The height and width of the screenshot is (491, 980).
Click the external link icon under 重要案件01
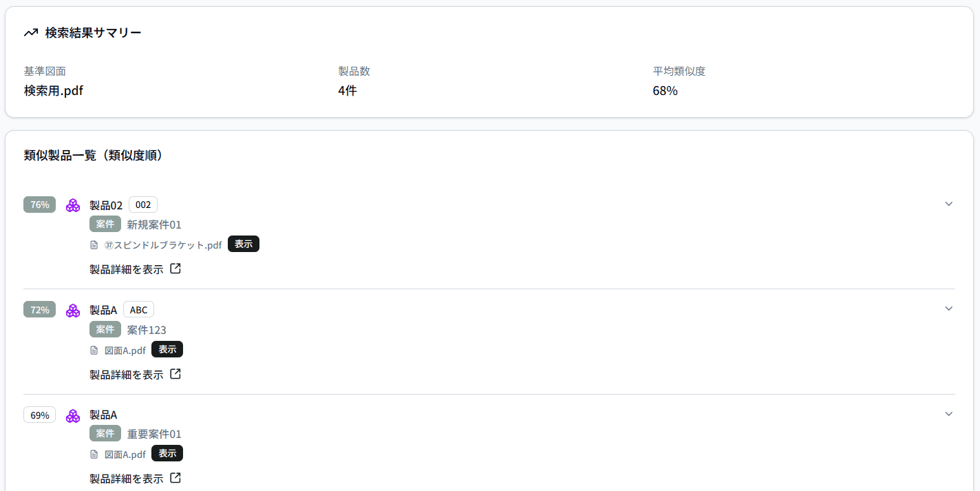point(175,478)
